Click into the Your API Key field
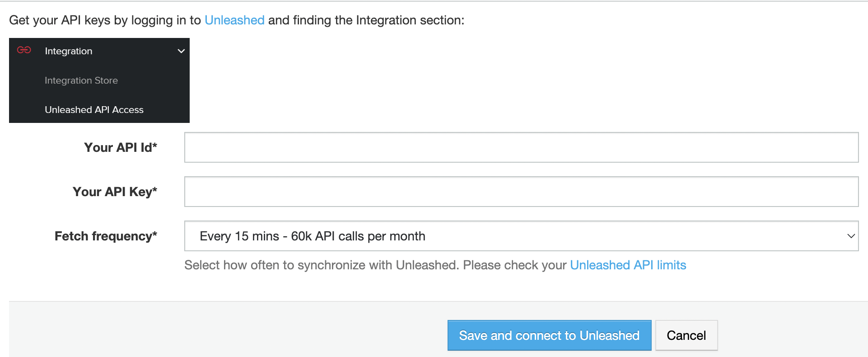Screen dimensions: 868x357 click(521, 192)
